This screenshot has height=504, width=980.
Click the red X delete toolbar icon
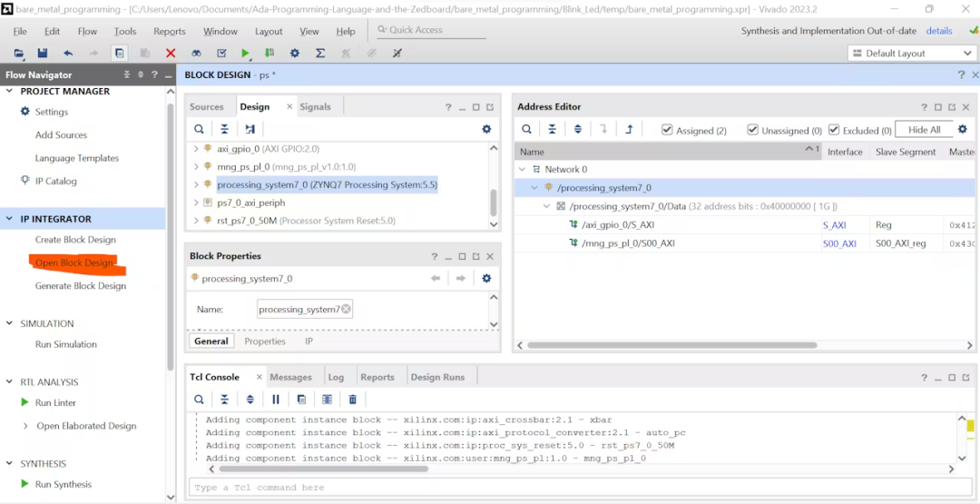[171, 54]
